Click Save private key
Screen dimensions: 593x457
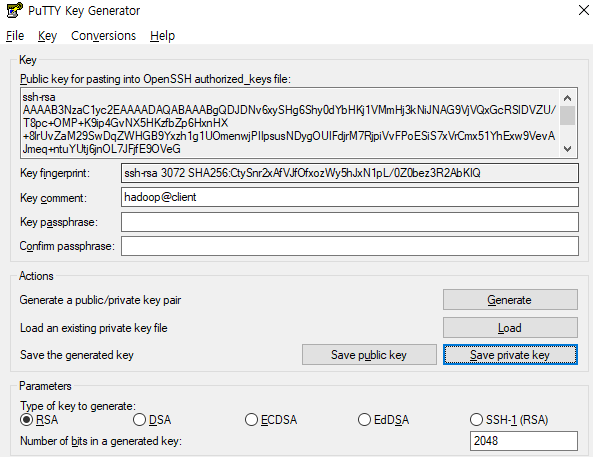(510, 355)
